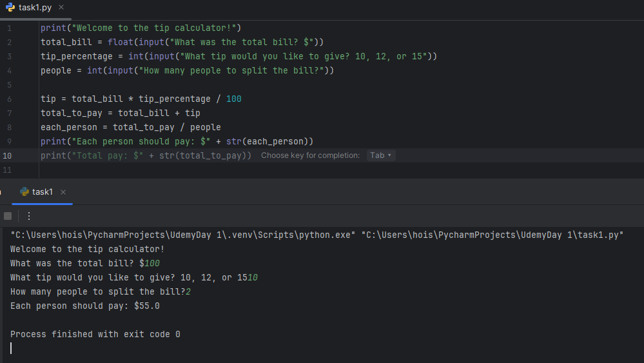Click the Python icon on the task1 run tab
Viewport: 644px width, 363px height.
click(24, 191)
